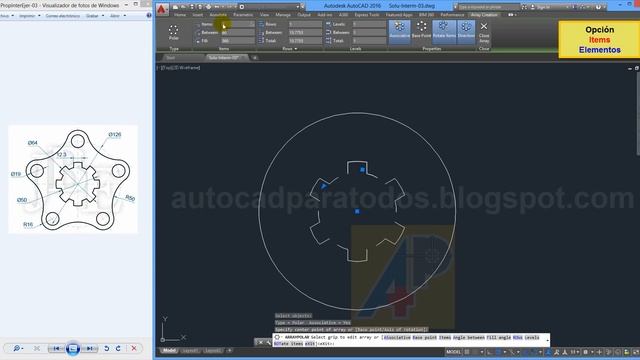Viewport: 640px width, 360px height.
Task: Open the Featured Apps ribbon tab
Action: click(399, 15)
